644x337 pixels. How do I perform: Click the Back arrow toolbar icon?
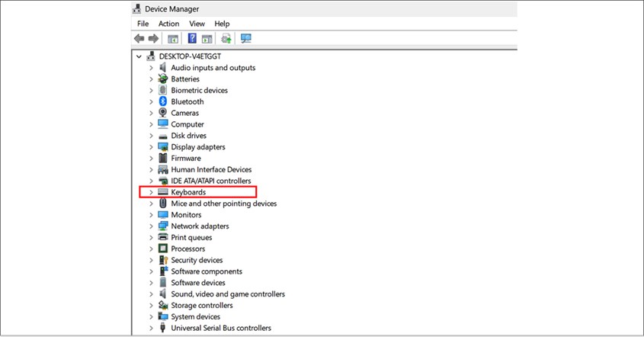click(139, 39)
